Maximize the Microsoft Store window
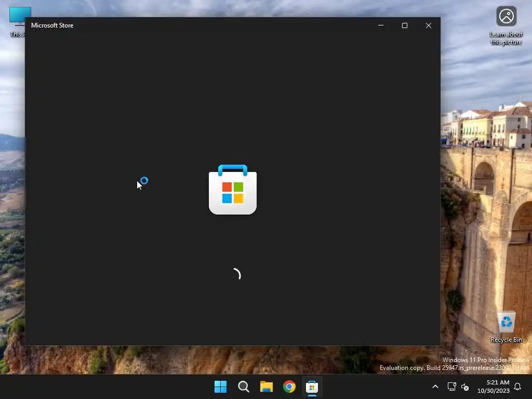 [404, 25]
